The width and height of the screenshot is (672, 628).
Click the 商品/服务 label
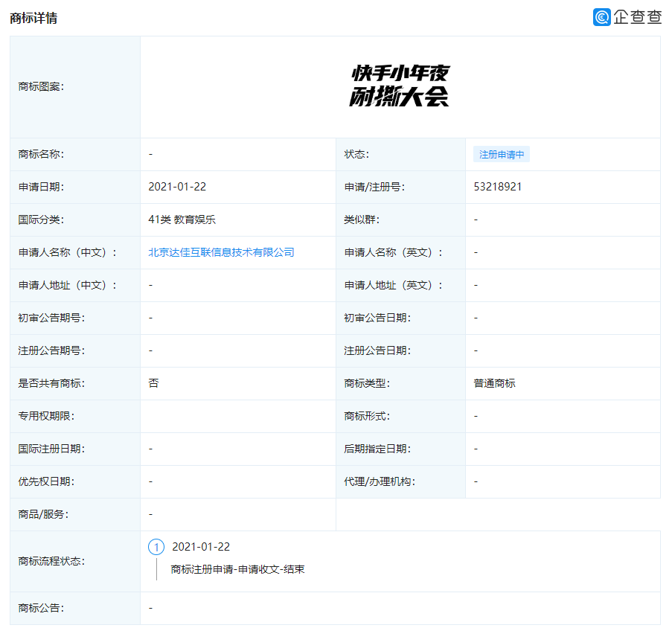click(x=43, y=514)
